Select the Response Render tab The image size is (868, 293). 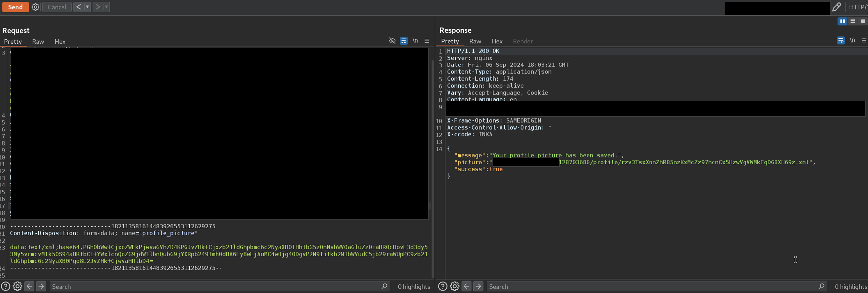pyautogui.click(x=523, y=41)
